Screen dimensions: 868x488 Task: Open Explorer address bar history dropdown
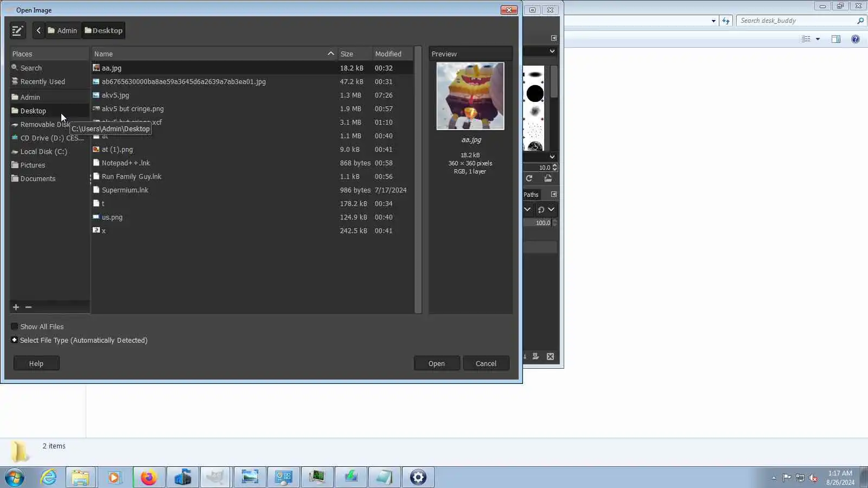click(x=713, y=21)
